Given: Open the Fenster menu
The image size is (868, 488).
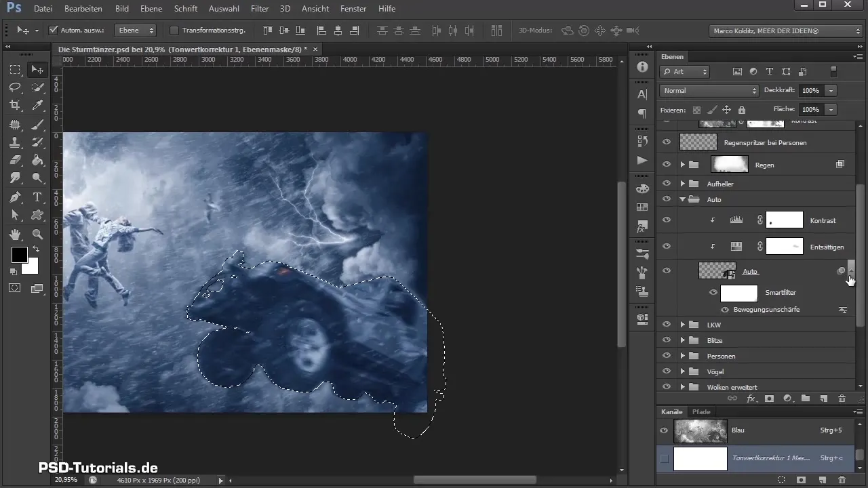Looking at the screenshot, I should pos(354,9).
